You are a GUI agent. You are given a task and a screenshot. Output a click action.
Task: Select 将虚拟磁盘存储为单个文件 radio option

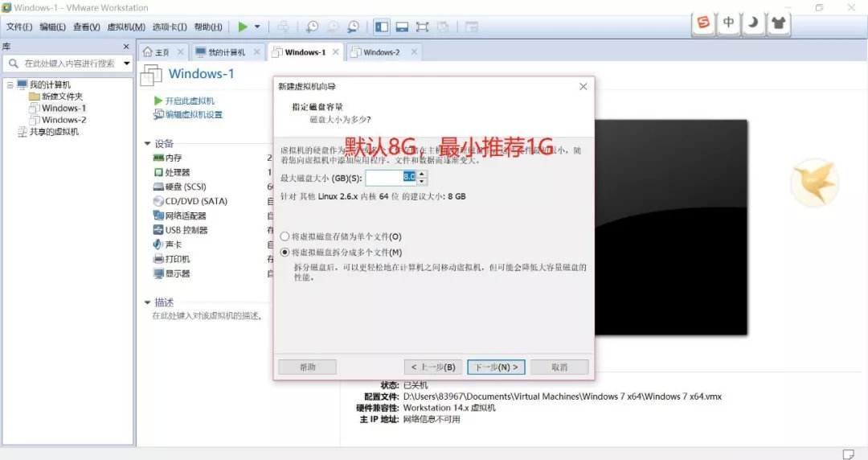[285, 236]
